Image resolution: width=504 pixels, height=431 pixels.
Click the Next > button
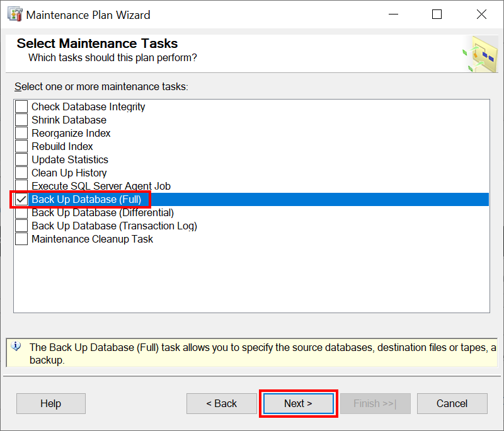click(x=298, y=403)
